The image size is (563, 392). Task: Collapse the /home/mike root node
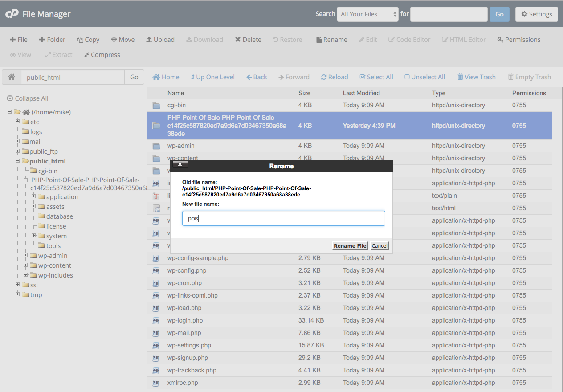(x=9, y=112)
